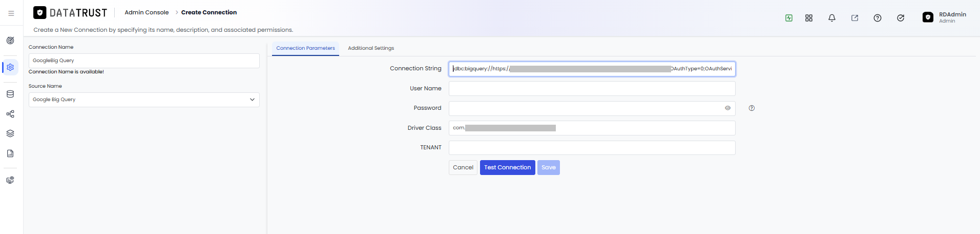The width and height of the screenshot is (980, 234).
Task: Focus the Password field
Action: [592, 108]
